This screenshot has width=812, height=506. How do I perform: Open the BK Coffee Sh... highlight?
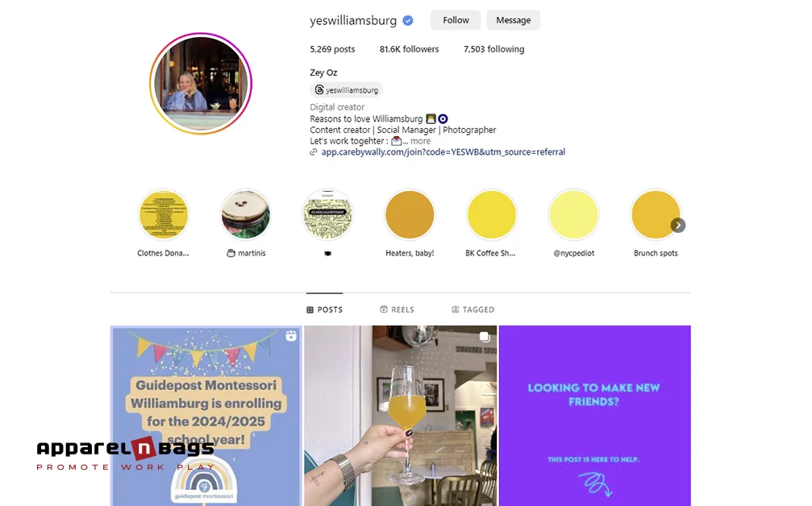tap(491, 214)
